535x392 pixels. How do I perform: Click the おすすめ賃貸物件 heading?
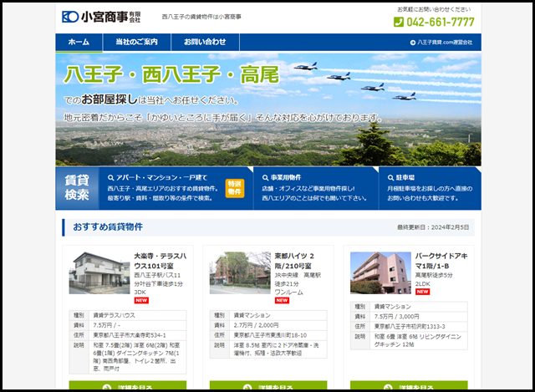[x=108, y=227]
